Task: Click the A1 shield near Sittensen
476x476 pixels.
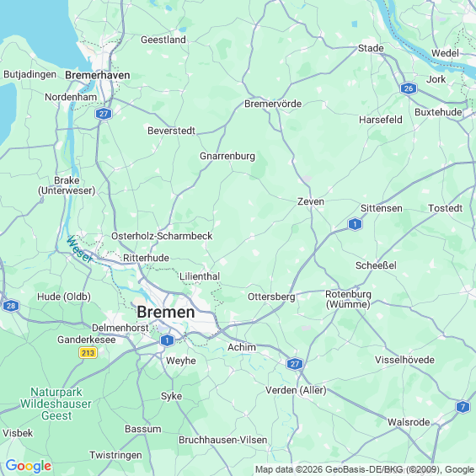Action: 355,224
